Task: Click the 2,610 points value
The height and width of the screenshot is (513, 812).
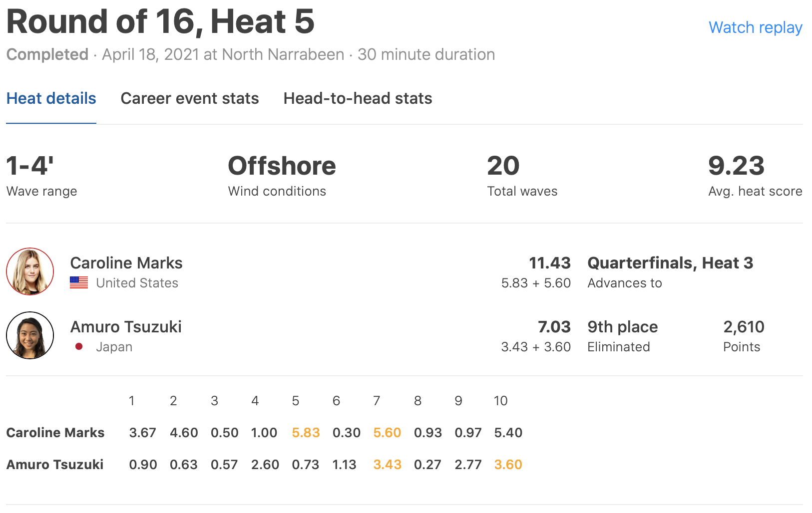Action: (744, 327)
